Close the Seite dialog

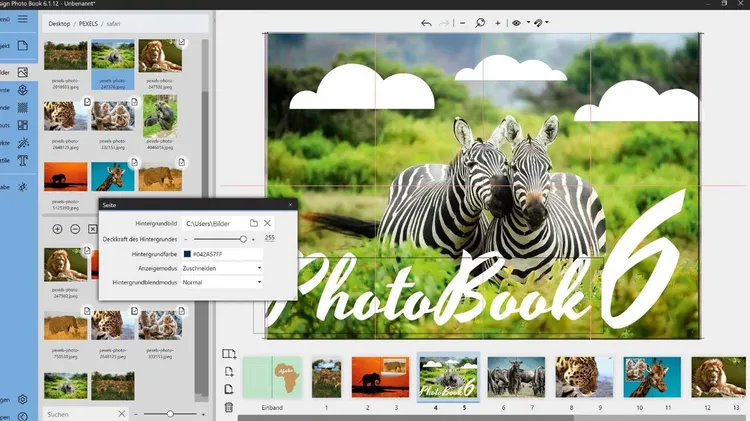(x=291, y=204)
